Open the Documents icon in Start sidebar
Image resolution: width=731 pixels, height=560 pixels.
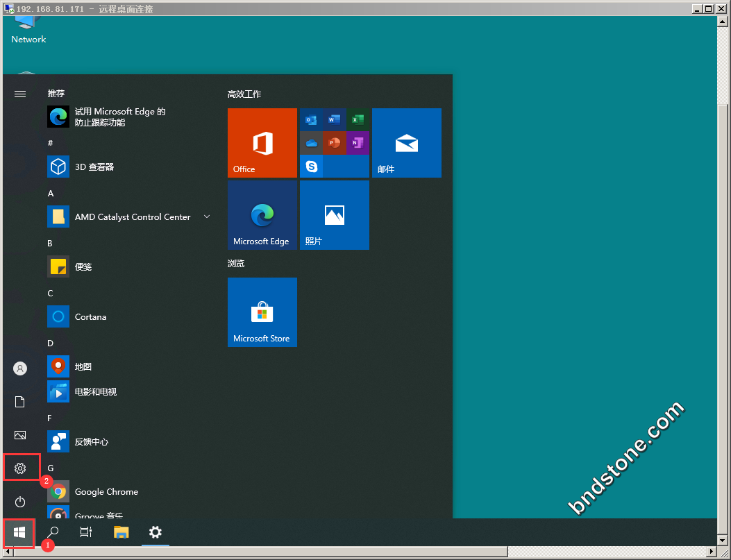coord(20,402)
